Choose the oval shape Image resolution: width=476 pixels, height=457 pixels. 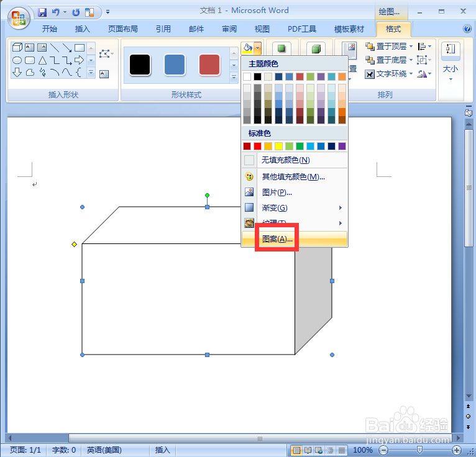[x=17, y=60]
